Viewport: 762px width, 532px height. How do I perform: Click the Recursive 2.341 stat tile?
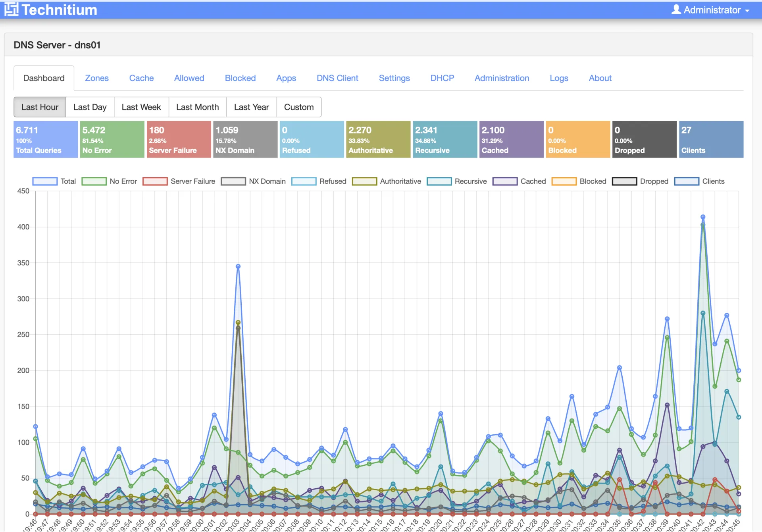pos(445,139)
